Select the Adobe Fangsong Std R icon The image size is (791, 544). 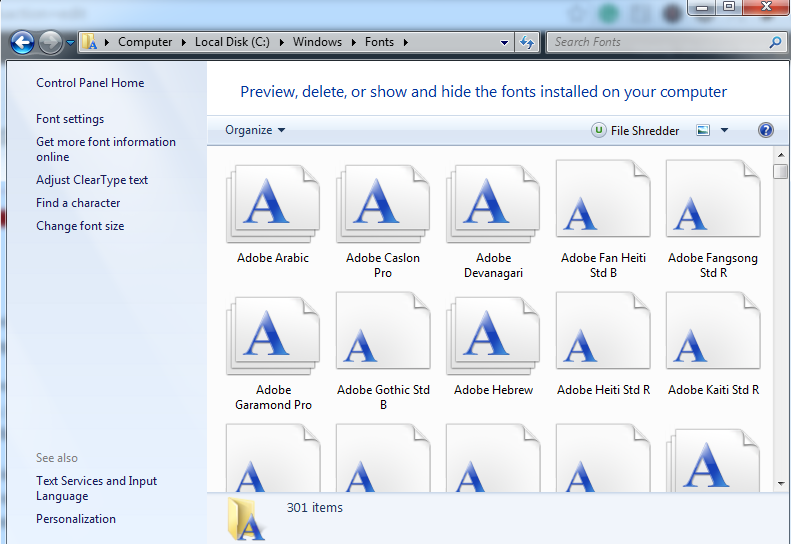713,198
